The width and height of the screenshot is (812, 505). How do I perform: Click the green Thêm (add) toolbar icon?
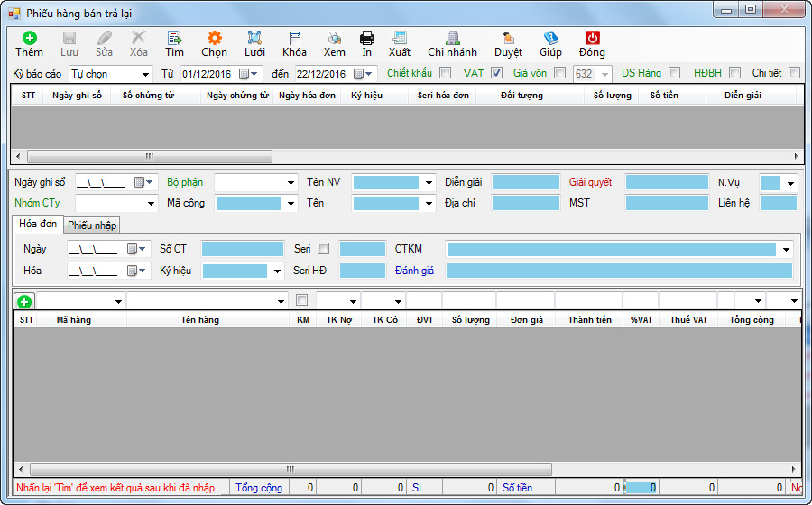30,38
